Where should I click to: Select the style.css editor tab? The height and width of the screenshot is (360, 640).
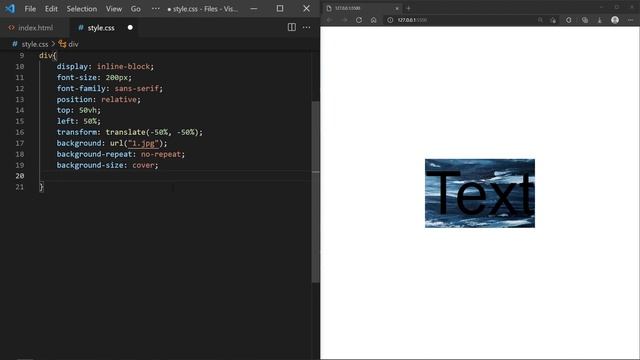coord(101,28)
